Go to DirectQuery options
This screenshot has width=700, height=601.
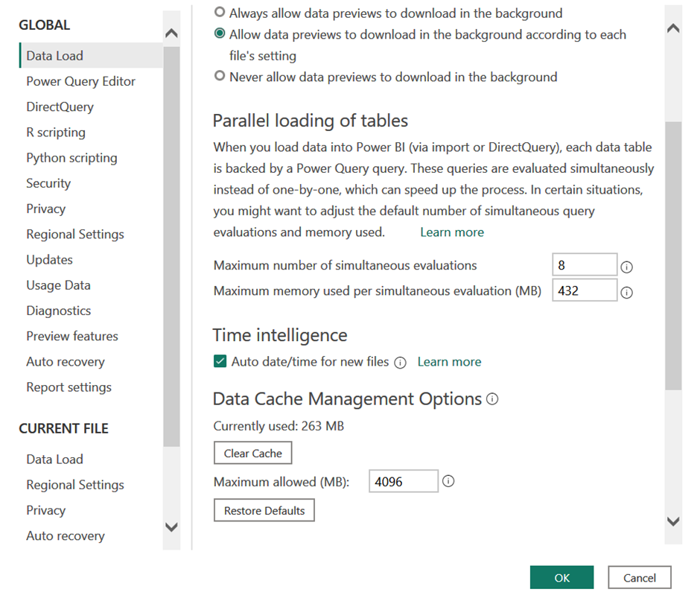tap(60, 106)
